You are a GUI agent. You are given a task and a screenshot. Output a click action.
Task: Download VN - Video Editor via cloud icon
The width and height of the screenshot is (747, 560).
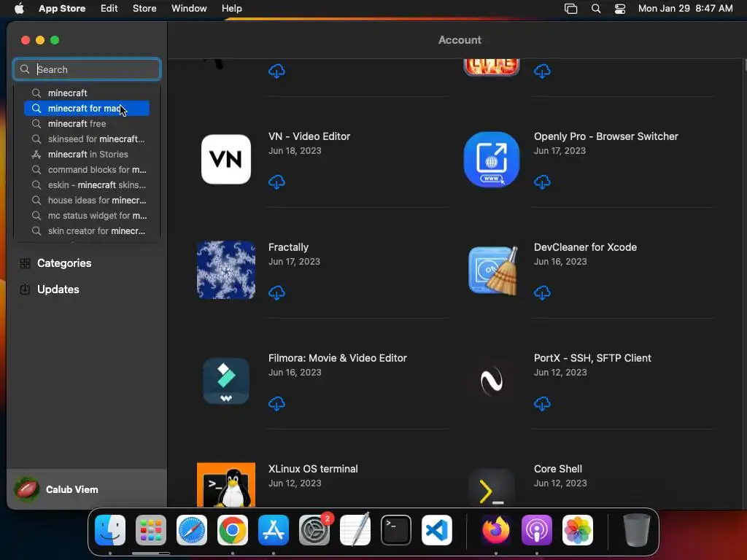point(276,182)
